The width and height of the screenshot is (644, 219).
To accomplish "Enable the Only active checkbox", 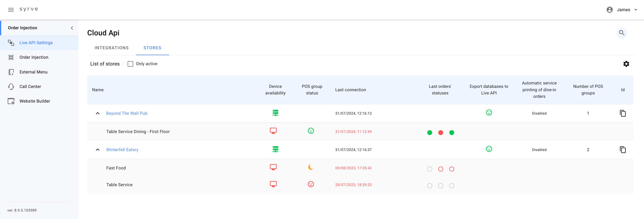I will click(130, 64).
